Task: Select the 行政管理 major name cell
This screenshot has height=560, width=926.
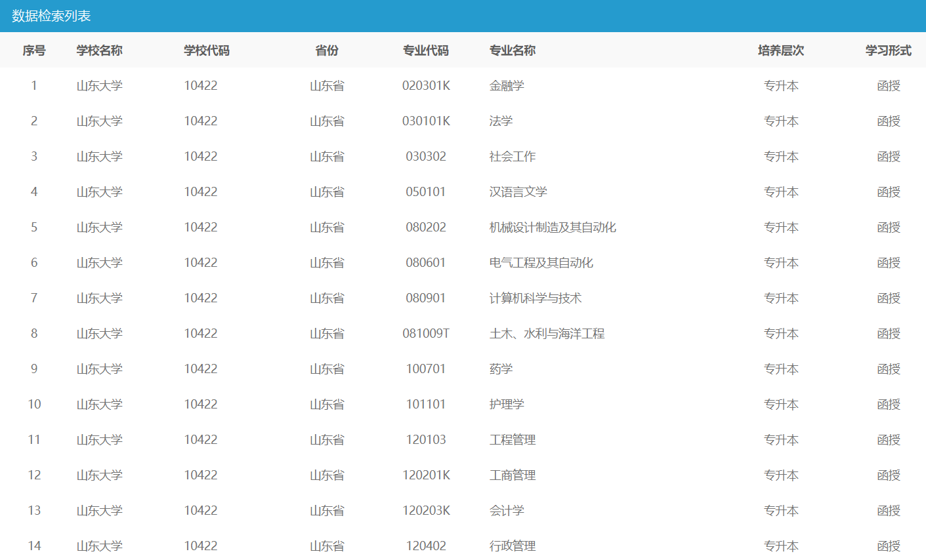Action: tap(513, 546)
